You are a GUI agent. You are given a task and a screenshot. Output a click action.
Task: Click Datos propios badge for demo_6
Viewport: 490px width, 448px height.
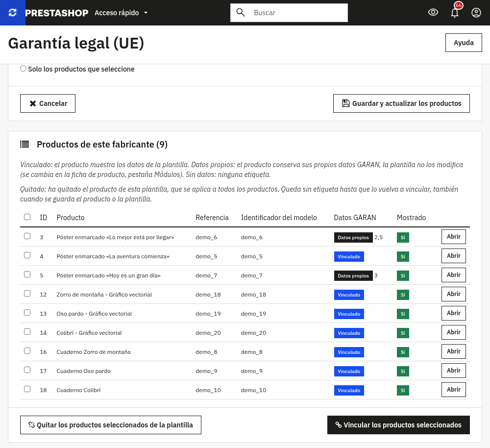tap(353, 238)
